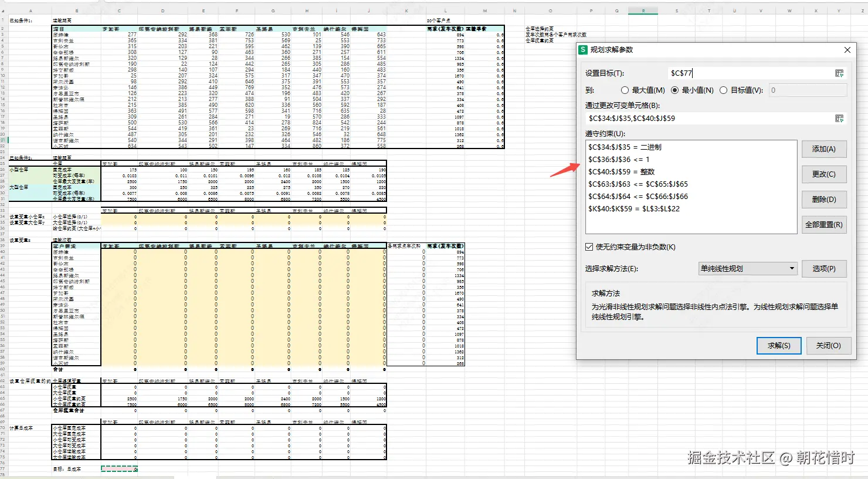868x479 pixels.
Task: Click the 关闭(O) button
Action: click(828, 346)
